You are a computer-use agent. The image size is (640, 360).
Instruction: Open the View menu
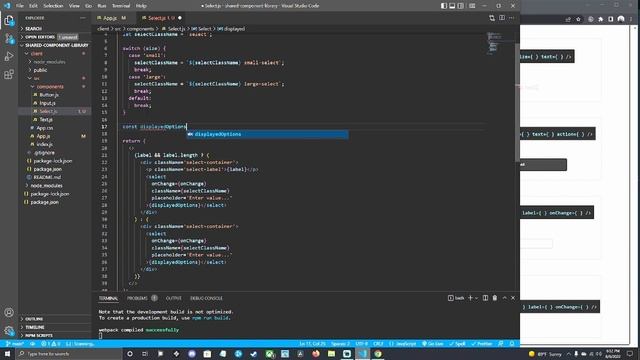coord(74,6)
